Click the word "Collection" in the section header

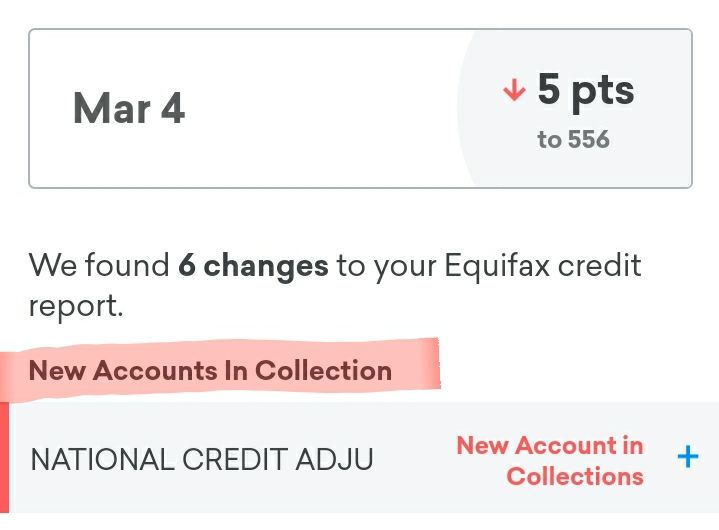click(x=323, y=371)
